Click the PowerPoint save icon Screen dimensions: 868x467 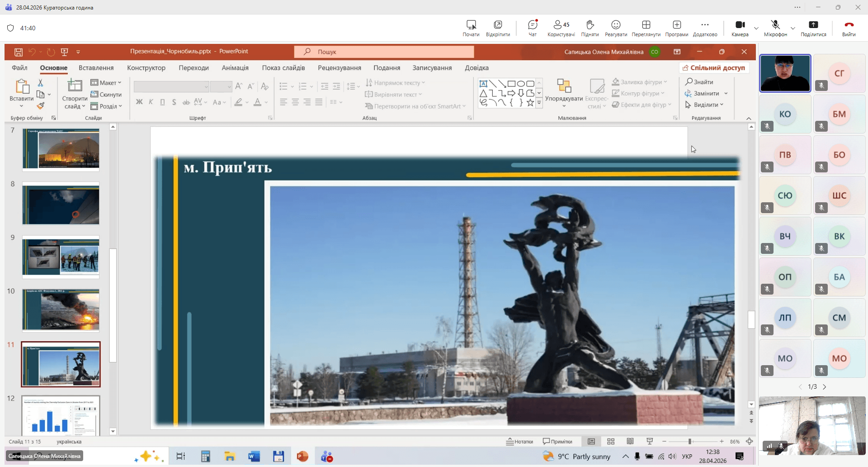(19, 52)
